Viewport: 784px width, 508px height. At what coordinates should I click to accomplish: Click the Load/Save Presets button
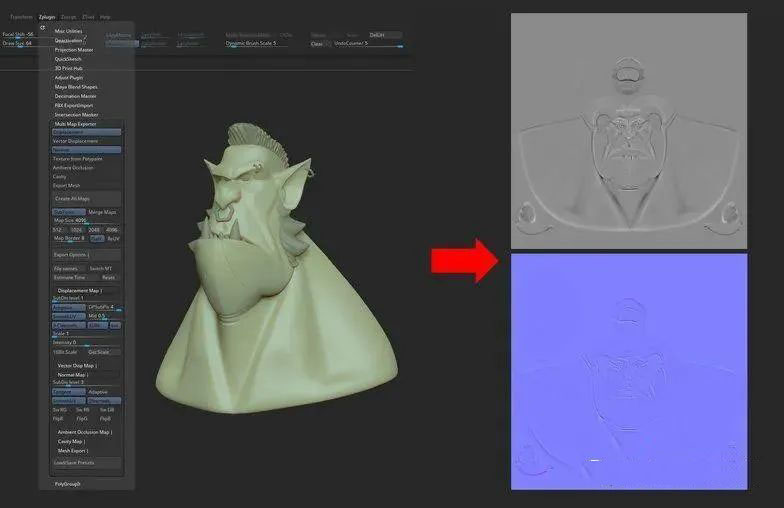point(86,463)
